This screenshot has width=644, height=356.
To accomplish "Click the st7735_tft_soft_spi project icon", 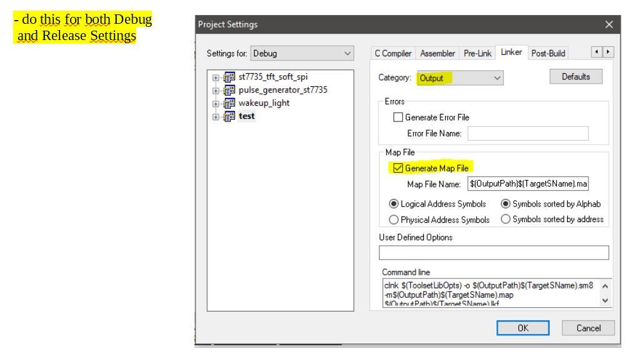I will pos(229,77).
